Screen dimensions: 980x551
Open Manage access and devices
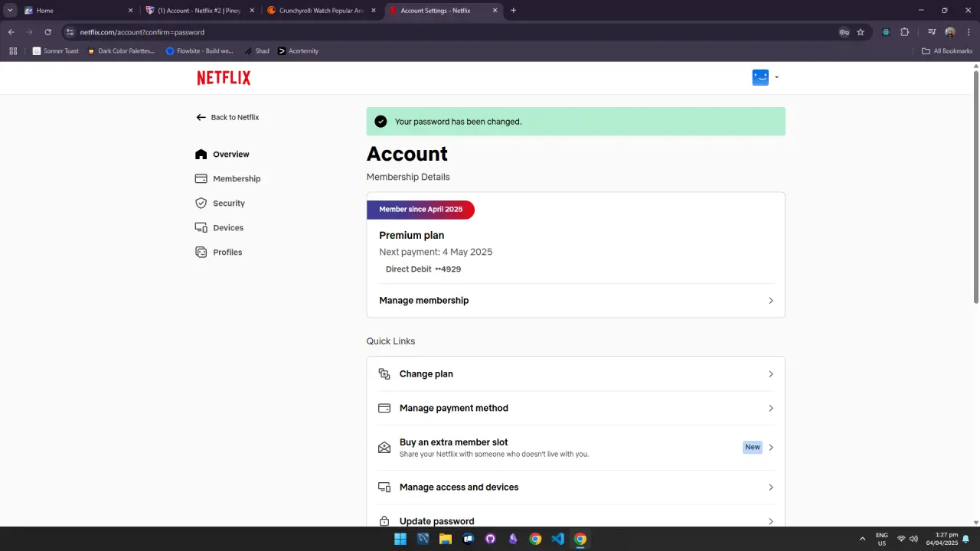click(576, 487)
